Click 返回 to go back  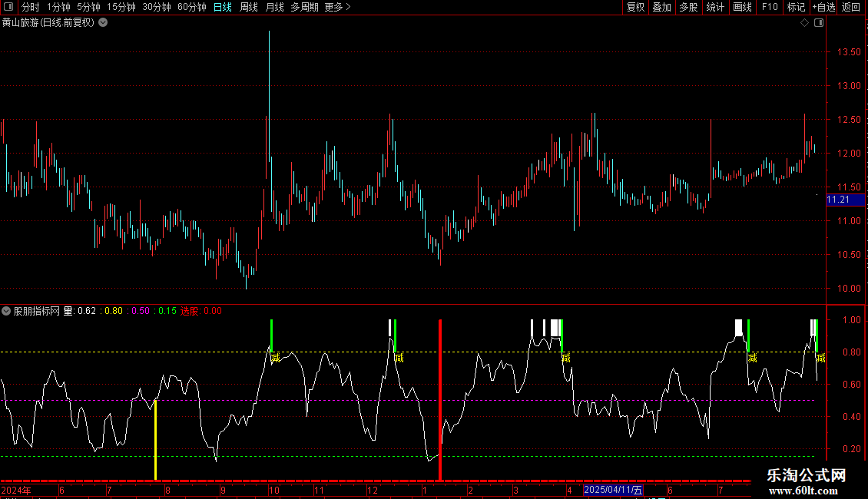851,7
